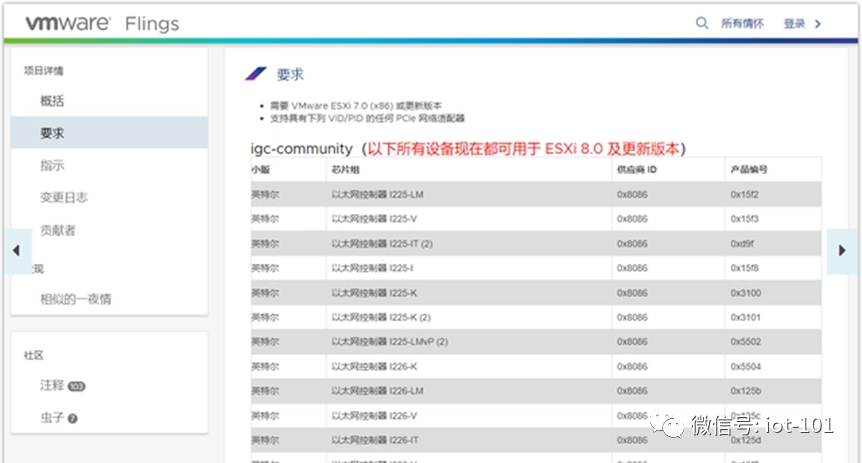
Task: Open the VMware Flings logo home link
Action: [102, 23]
